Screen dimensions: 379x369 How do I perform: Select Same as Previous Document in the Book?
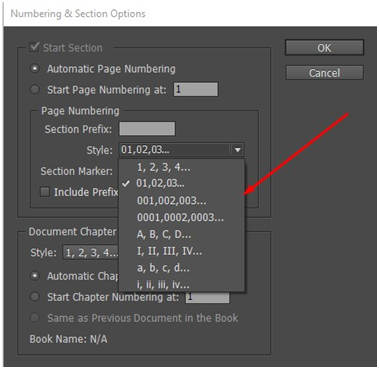[35, 318]
